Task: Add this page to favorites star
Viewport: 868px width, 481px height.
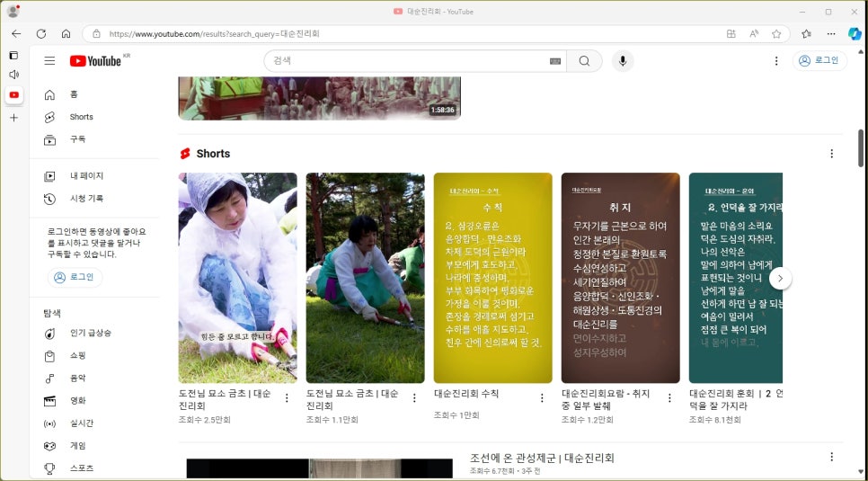Action: [776, 34]
